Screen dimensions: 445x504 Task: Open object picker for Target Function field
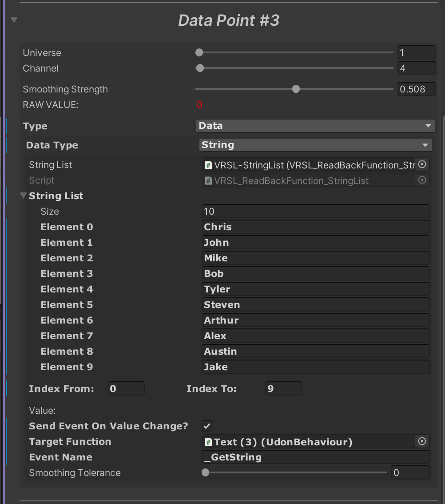422,442
